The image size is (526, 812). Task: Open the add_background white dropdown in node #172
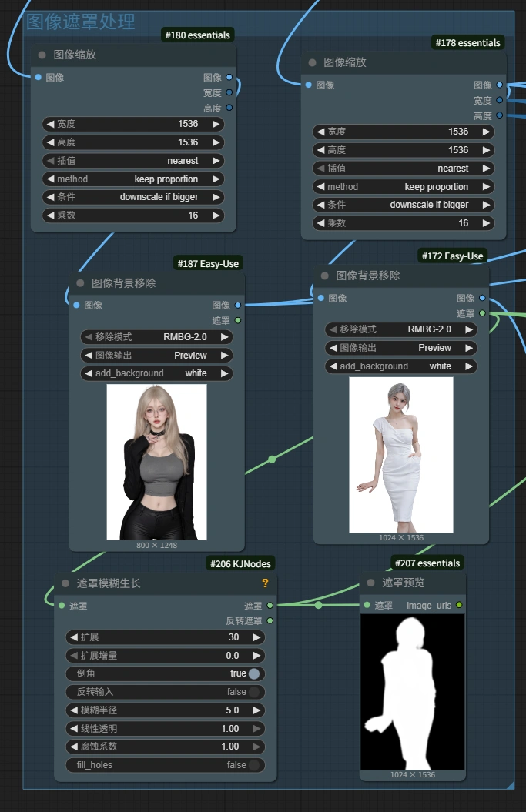tap(400, 366)
